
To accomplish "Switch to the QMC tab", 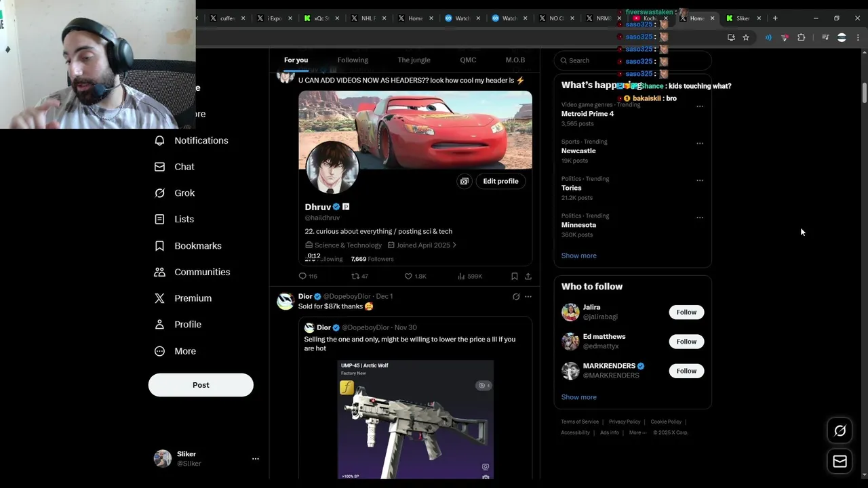I will 468,60.
